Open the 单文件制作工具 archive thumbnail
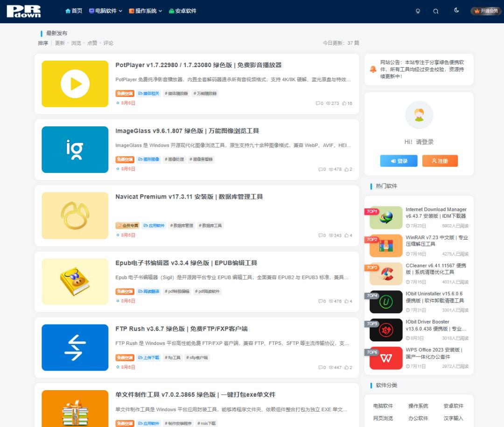The height and width of the screenshot is (427, 504). point(75,409)
